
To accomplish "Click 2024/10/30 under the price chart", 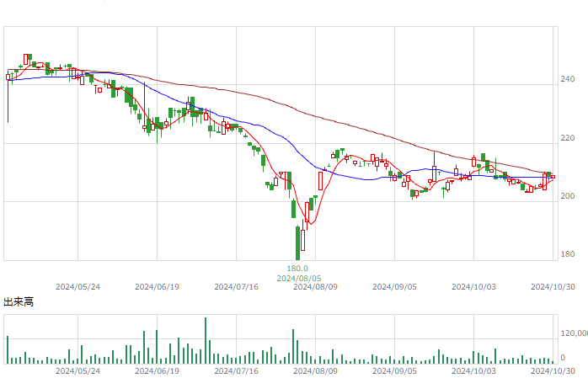I will click(553, 287).
